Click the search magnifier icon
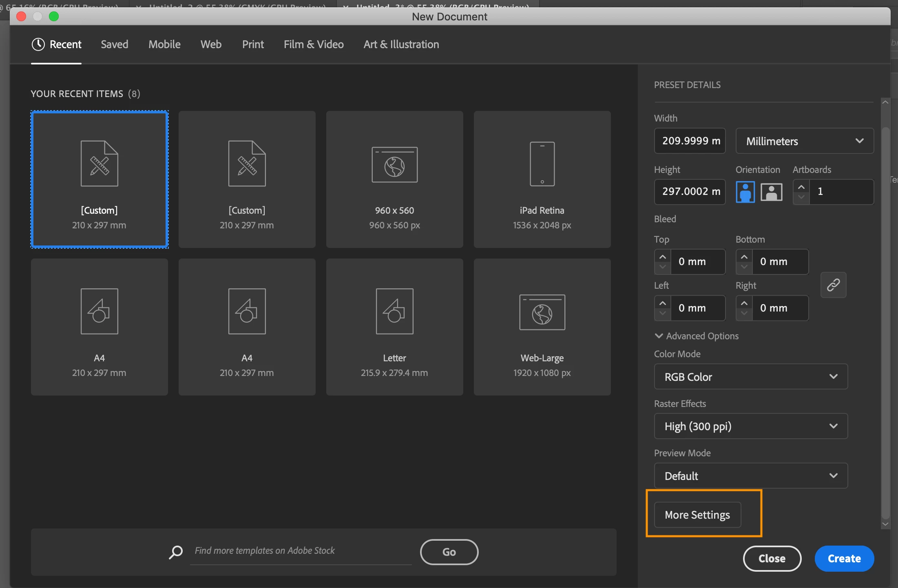The height and width of the screenshot is (588, 898). tap(176, 552)
